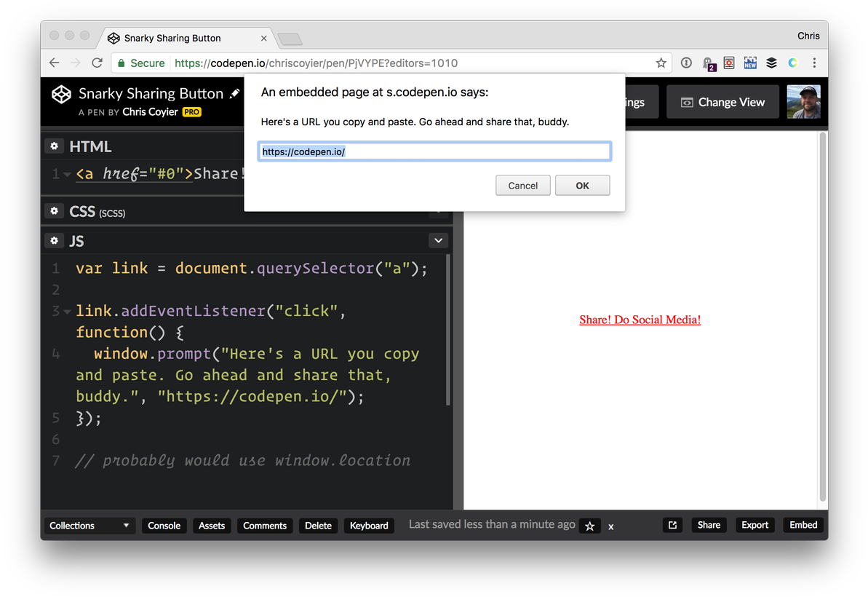
Task: Open the pen in a new window icon
Action: pos(672,525)
